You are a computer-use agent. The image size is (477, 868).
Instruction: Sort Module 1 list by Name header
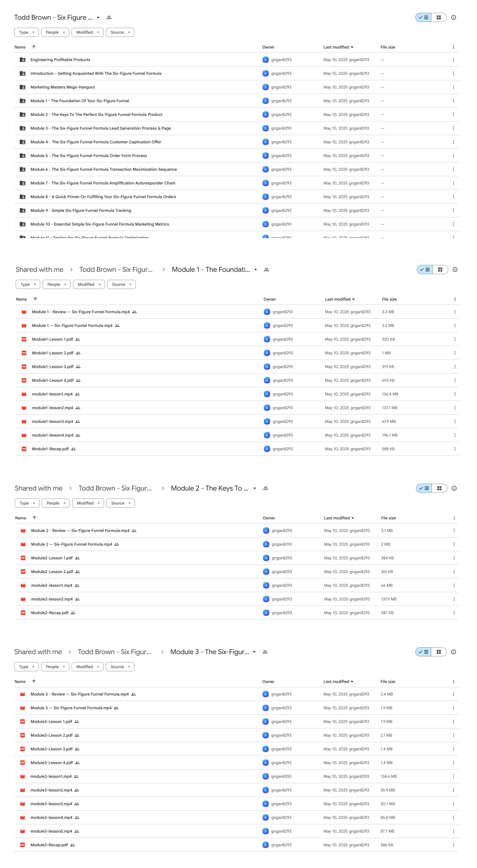[21, 299]
